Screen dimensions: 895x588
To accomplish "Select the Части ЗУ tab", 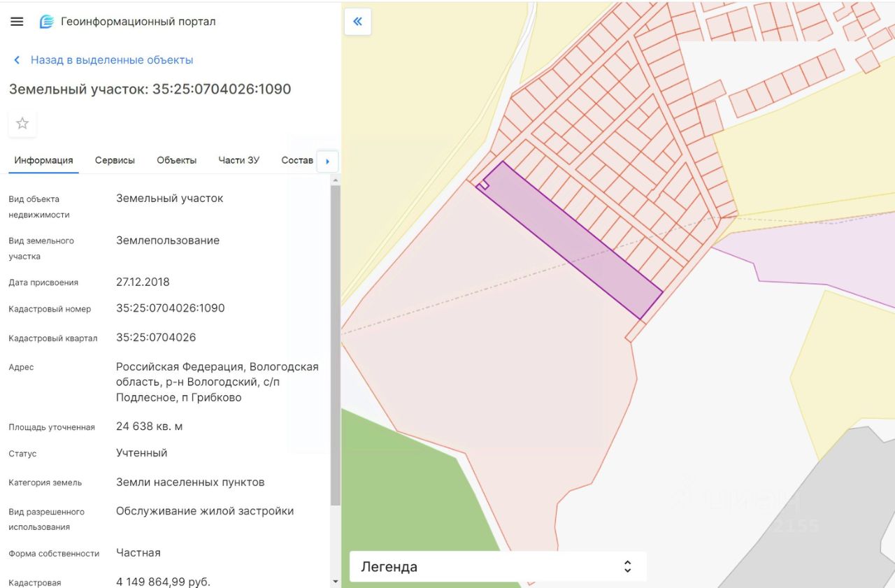I will coord(238,160).
